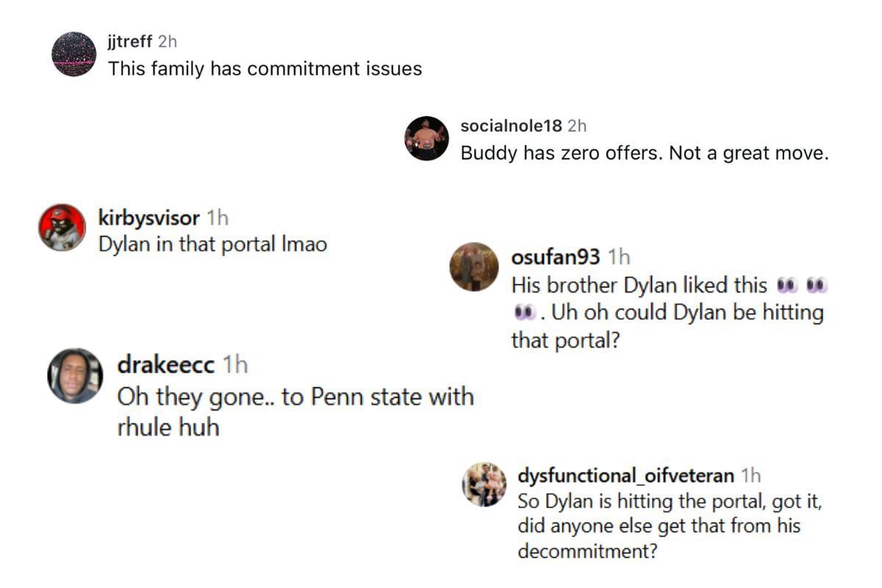Click dysfunctional_oifveteran's avatar image
Image resolution: width=882 pixels, height=588 pixels.
484,484
